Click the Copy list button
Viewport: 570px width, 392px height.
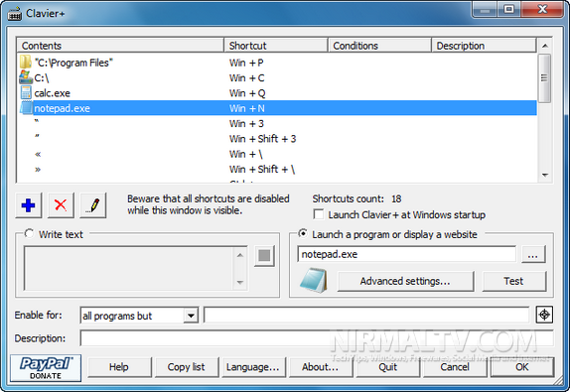187,367
